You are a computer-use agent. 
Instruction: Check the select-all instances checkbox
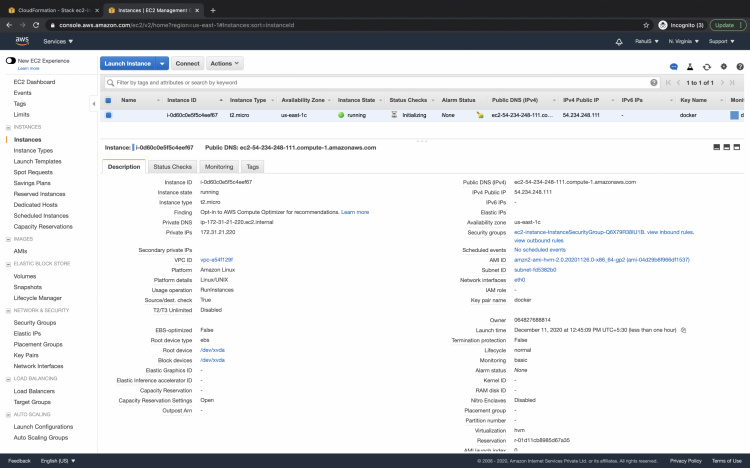coord(108,100)
